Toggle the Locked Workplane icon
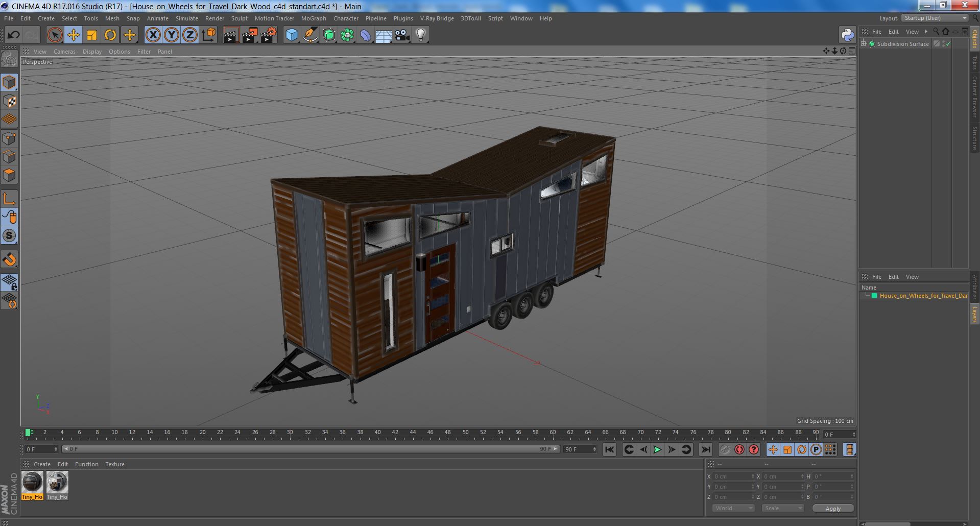Viewport: 980px width, 526px height. tap(9, 282)
